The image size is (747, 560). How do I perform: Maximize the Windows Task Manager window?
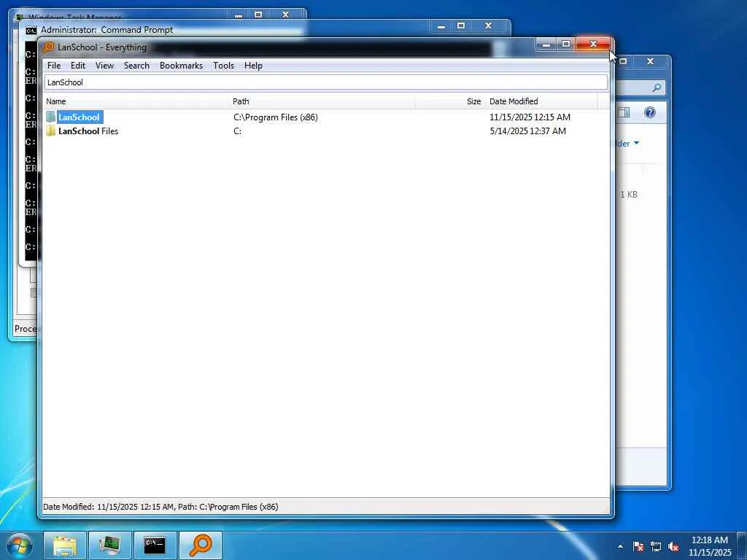(x=258, y=15)
